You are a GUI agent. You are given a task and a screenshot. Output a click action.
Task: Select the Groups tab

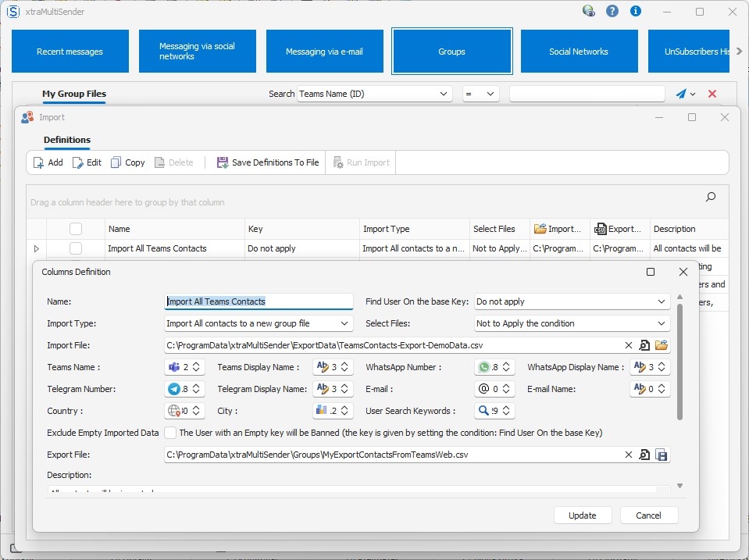click(x=452, y=51)
